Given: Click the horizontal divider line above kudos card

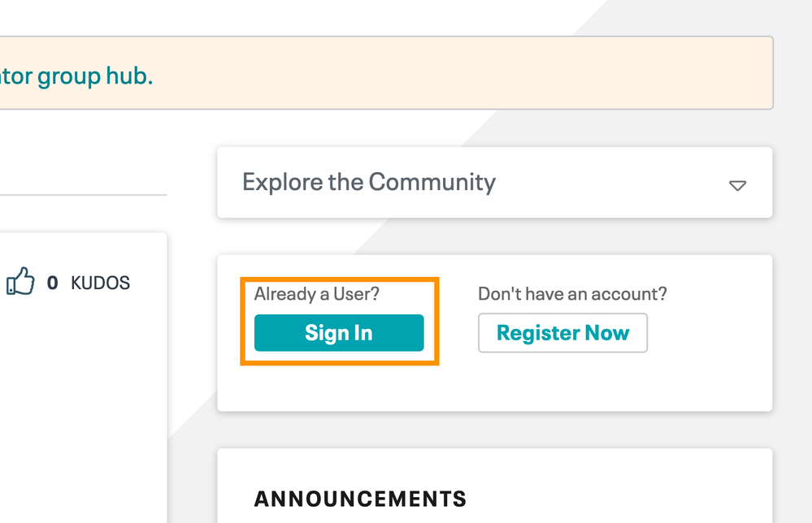Looking at the screenshot, I should pyautogui.click(x=81, y=195).
